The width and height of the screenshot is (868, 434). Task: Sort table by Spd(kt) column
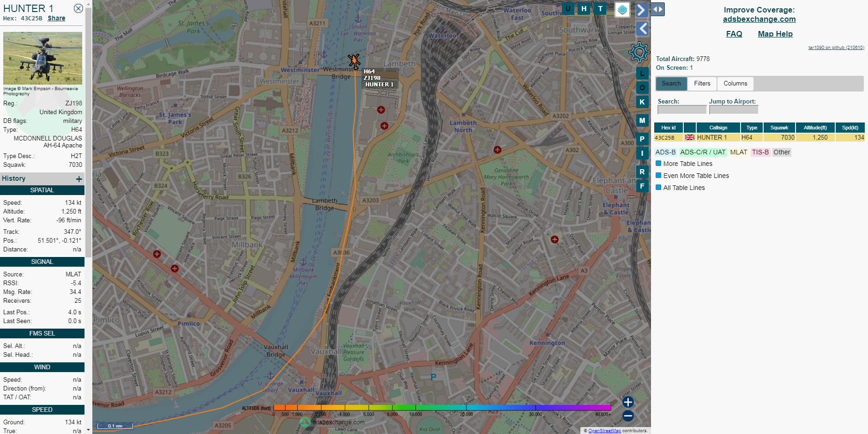click(x=850, y=128)
